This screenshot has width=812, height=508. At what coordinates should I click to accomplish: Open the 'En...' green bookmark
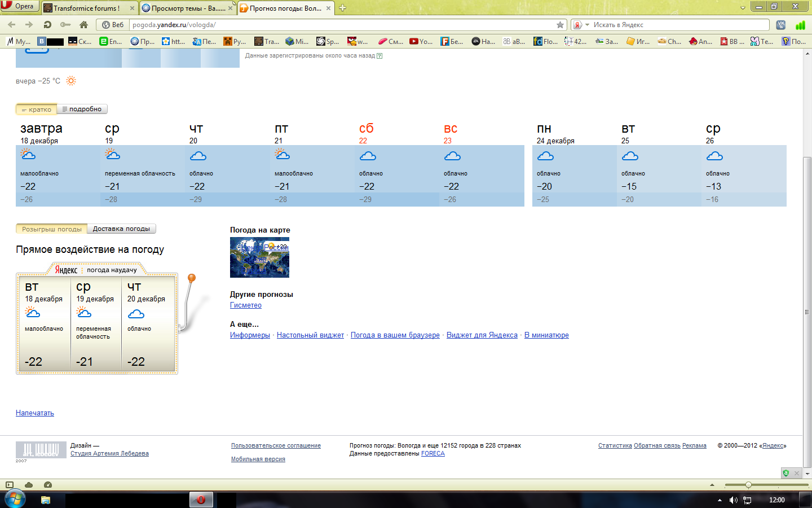click(x=111, y=41)
